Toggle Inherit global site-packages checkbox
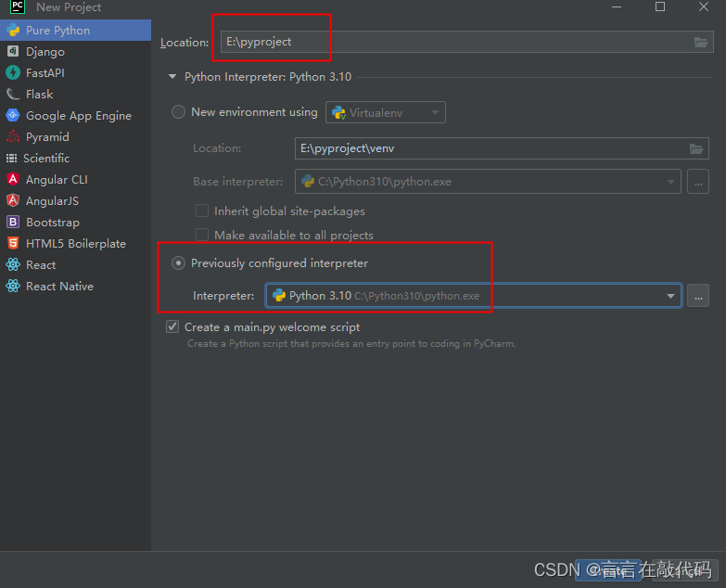The image size is (726, 588). pos(202,211)
